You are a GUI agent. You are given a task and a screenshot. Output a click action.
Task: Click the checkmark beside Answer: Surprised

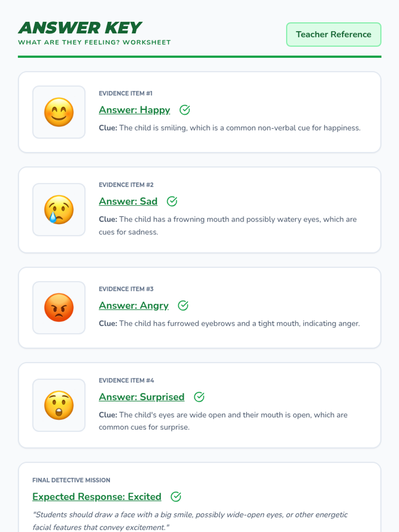[x=199, y=397]
